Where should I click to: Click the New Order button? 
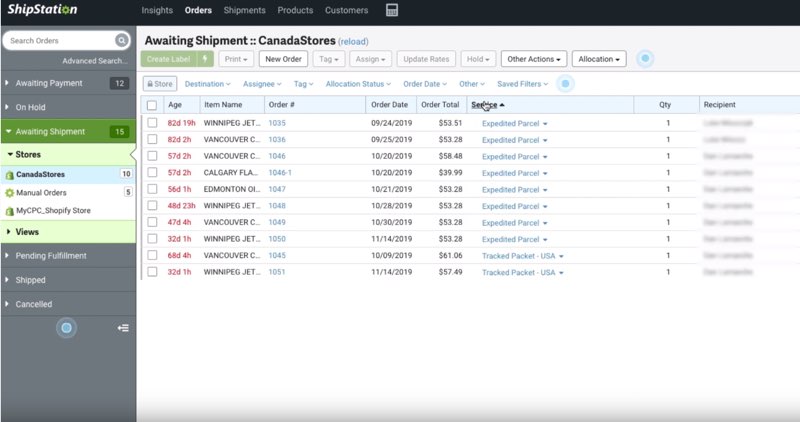pyautogui.click(x=283, y=59)
